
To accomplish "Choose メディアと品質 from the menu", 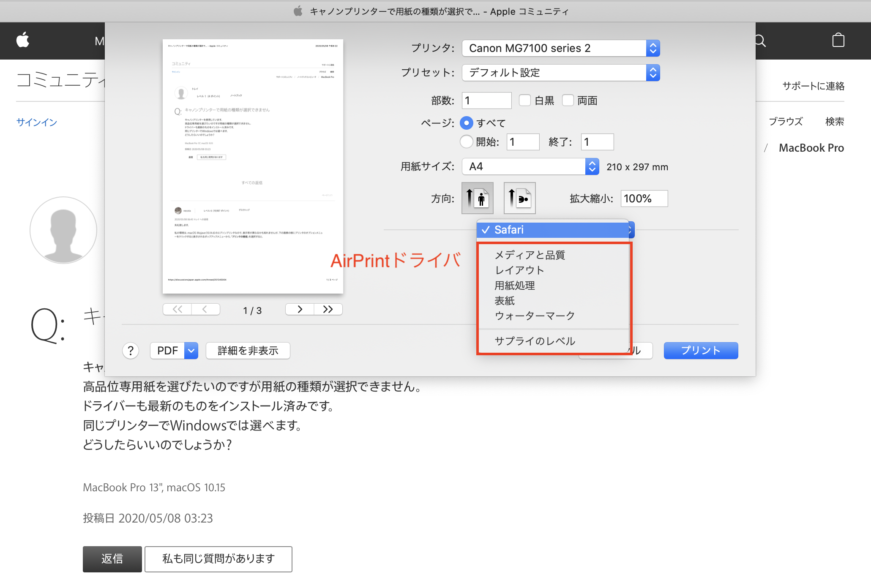I will (530, 255).
